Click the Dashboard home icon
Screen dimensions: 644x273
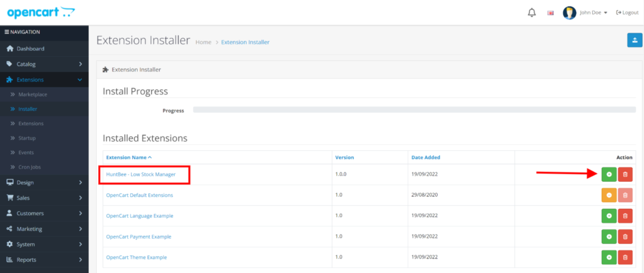(x=10, y=48)
